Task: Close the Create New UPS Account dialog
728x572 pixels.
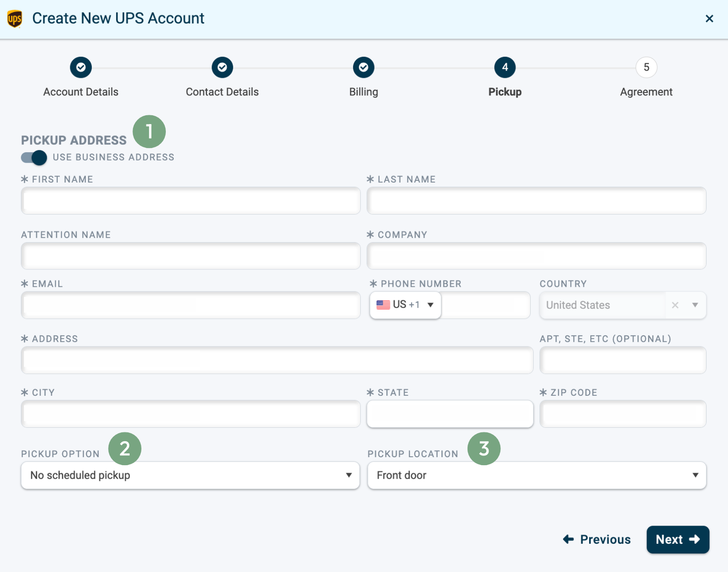Action: pyautogui.click(x=709, y=18)
